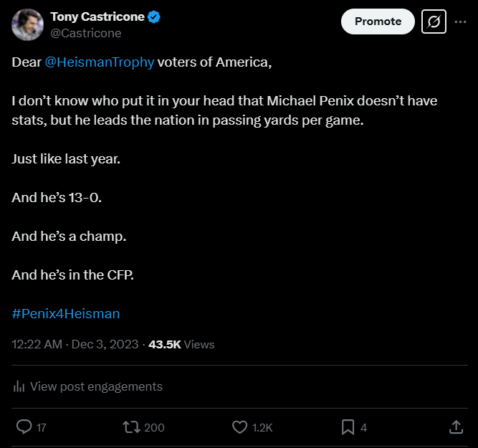Viewport: 478px width, 448px height.
Task: Click the Grok slashed-circle icon
Action: tap(434, 22)
